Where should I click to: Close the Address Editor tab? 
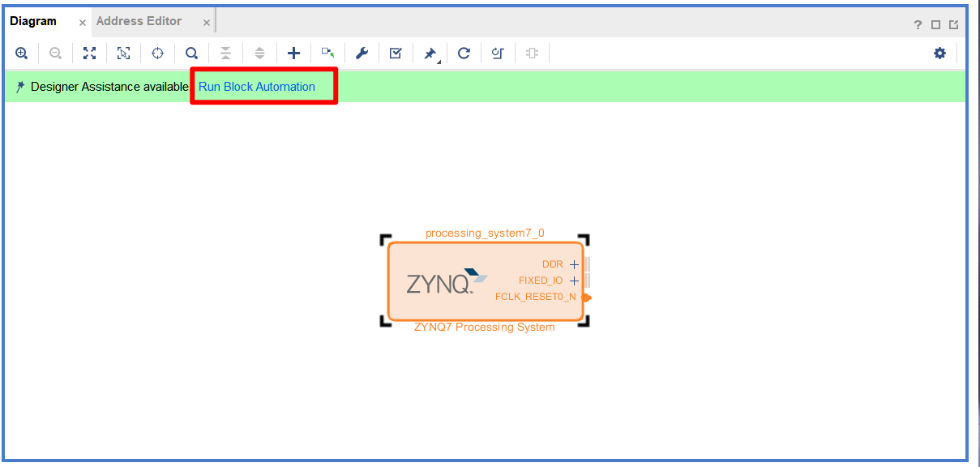tap(206, 23)
